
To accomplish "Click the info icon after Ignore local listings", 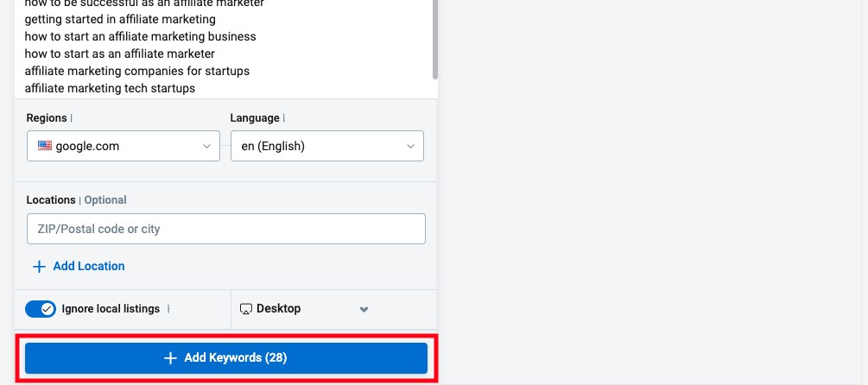I will tap(168, 309).
